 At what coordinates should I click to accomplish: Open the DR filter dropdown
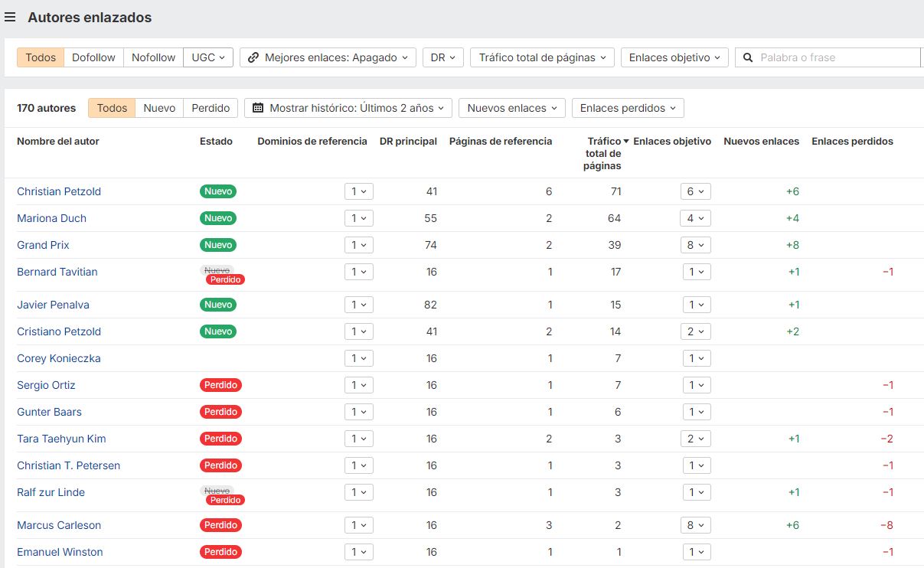click(443, 57)
